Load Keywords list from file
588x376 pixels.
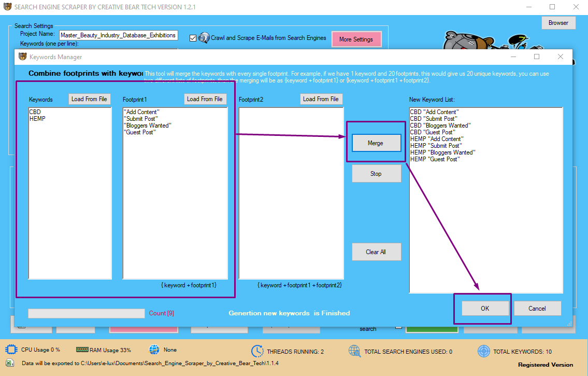(89, 99)
